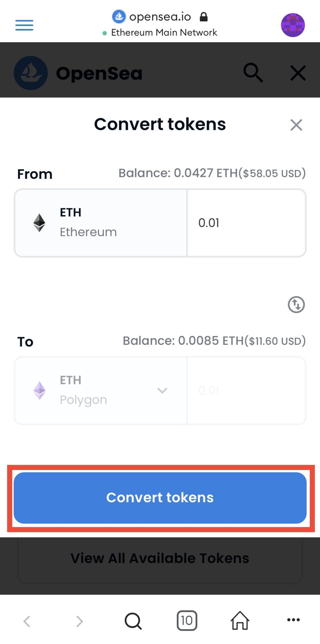Open the hamburger menu in browser header
This screenshot has width=320, height=644.
tap(24, 25)
